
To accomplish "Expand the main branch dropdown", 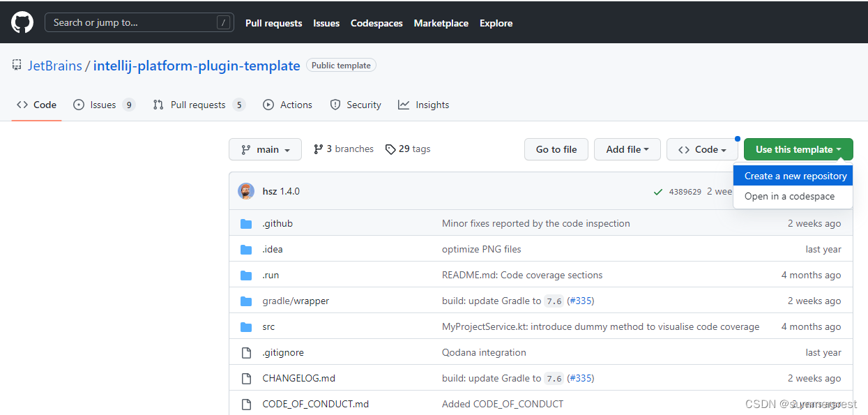I will 265,149.
